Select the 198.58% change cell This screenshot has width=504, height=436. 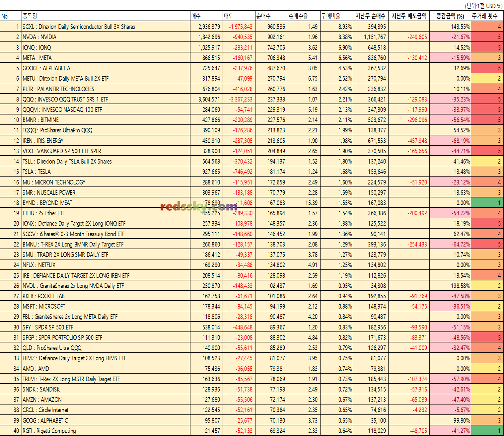click(450, 286)
